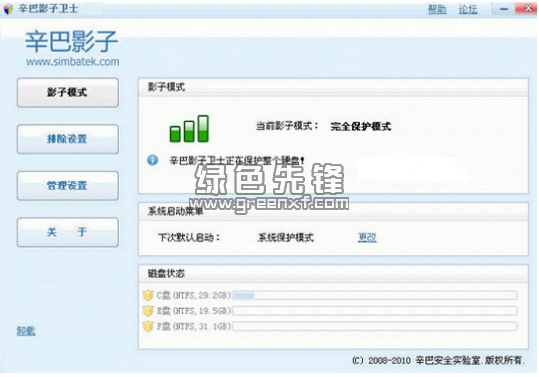Click the shield icon for C盘
The height and width of the screenshot is (377, 539).
click(x=148, y=295)
